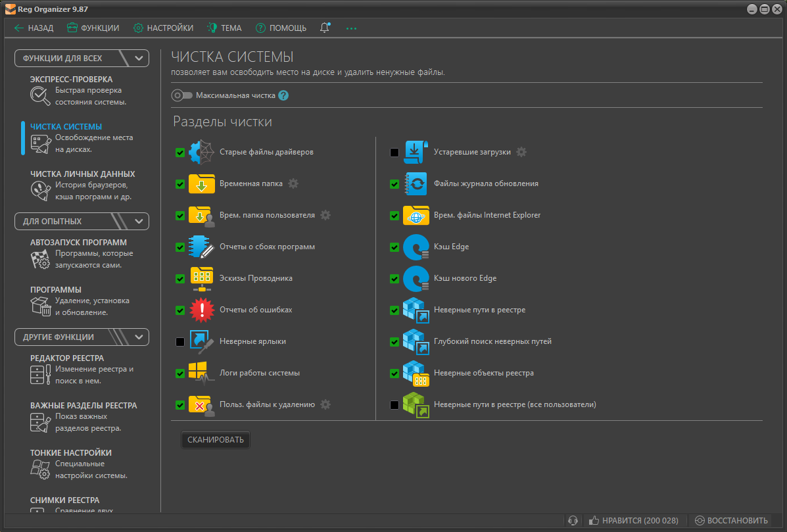
Task: Collapse the ДЛЯ ОПЫТНЫХ section
Action: (x=139, y=222)
